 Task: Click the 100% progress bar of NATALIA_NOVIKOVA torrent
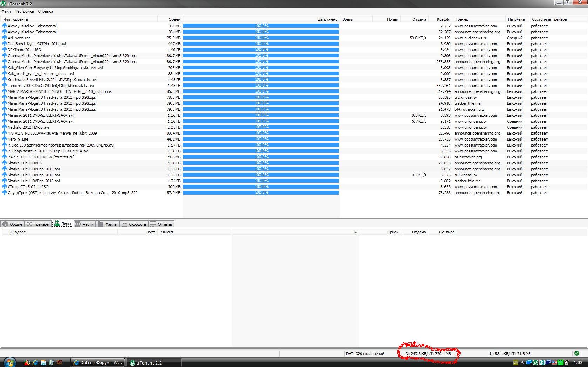(261, 133)
